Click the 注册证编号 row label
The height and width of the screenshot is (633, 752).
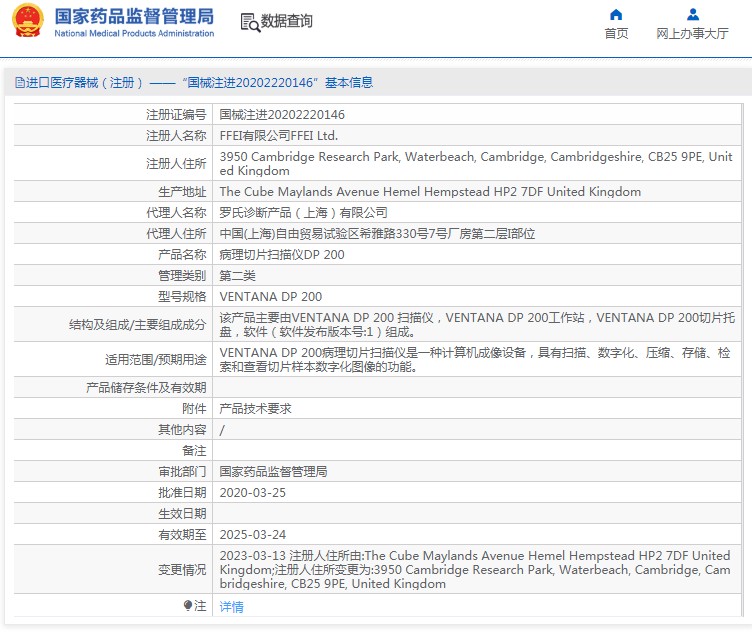tap(176, 115)
